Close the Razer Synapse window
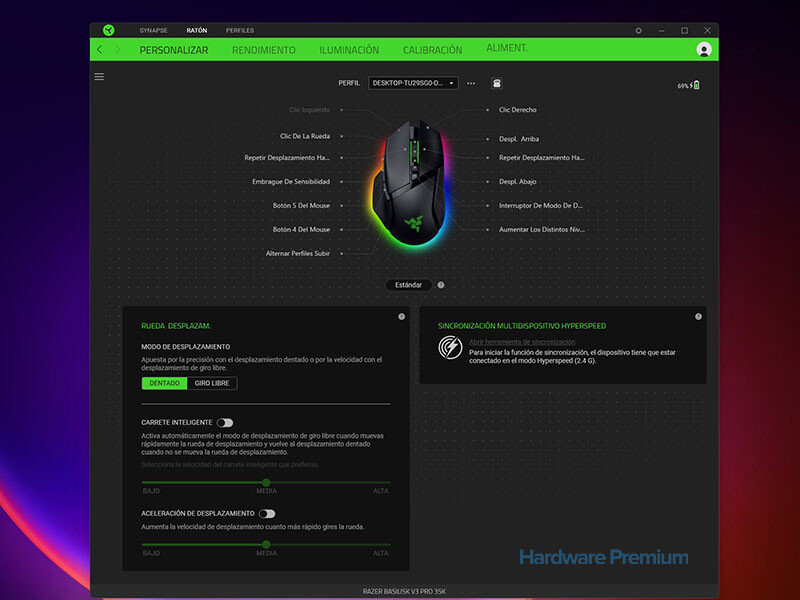800x600 pixels. click(707, 31)
